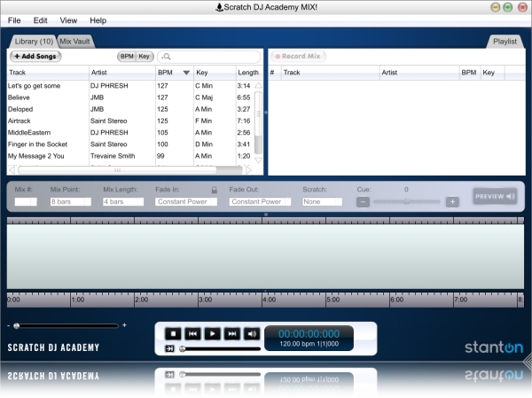Open the Help menu

[98, 20]
